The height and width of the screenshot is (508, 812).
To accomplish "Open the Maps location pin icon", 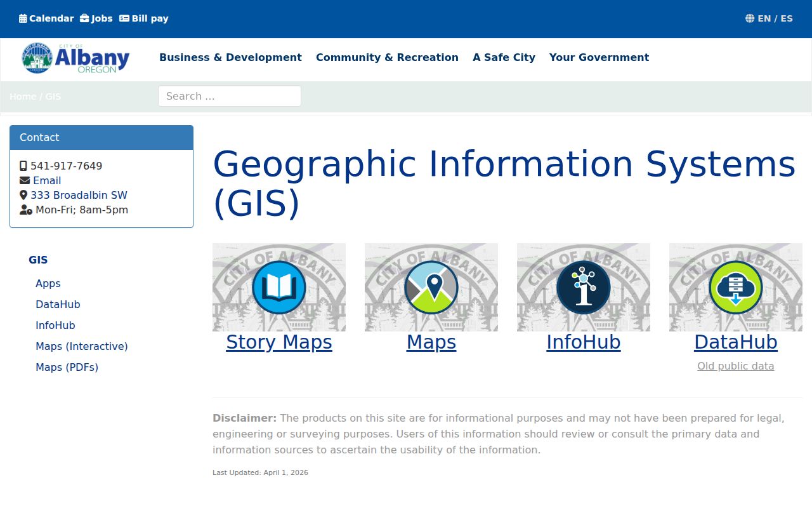I will coord(431,287).
